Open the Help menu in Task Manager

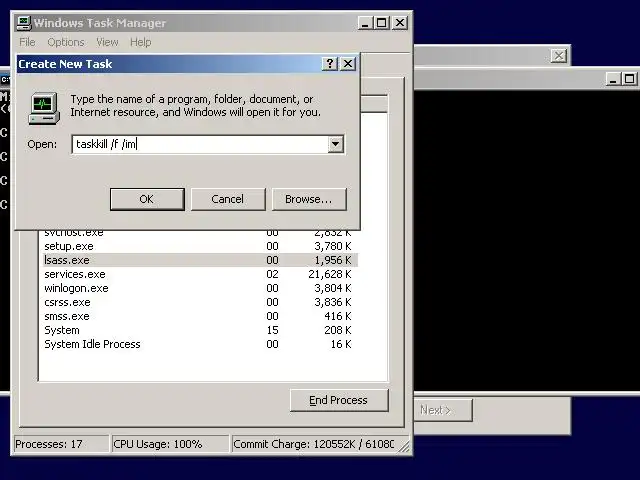pyautogui.click(x=141, y=42)
